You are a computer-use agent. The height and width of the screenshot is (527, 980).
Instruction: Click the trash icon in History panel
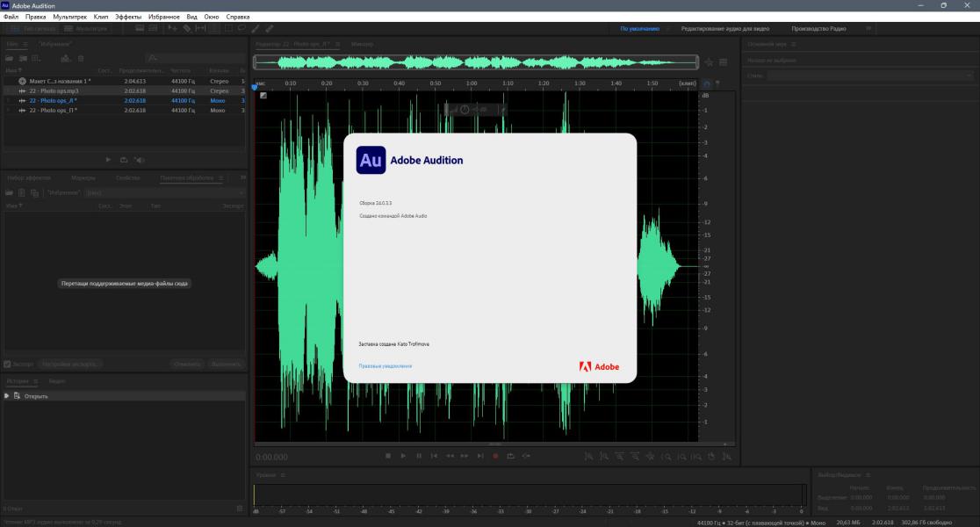(240, 509)
